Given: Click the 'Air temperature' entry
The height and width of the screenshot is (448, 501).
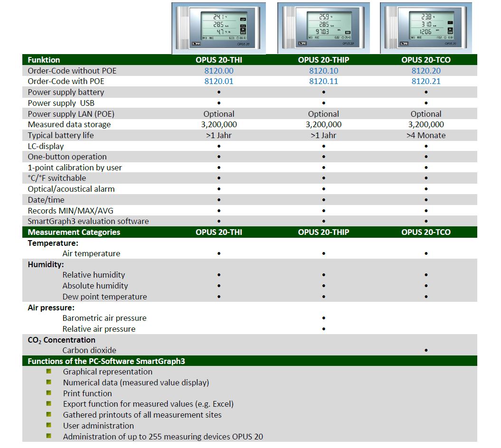Looking at the screenshot, I should tap(91, 253).
